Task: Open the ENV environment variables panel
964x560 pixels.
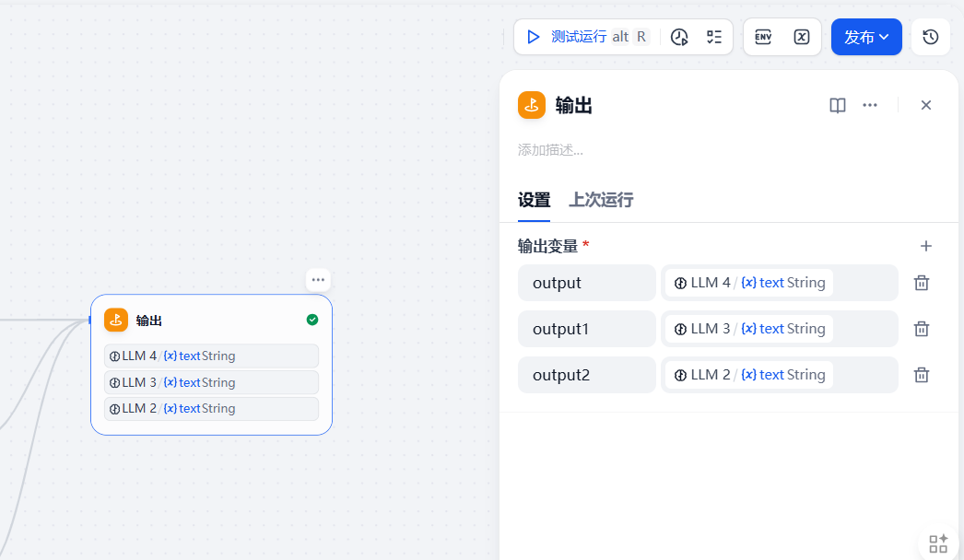Action: tap(763, 37)
